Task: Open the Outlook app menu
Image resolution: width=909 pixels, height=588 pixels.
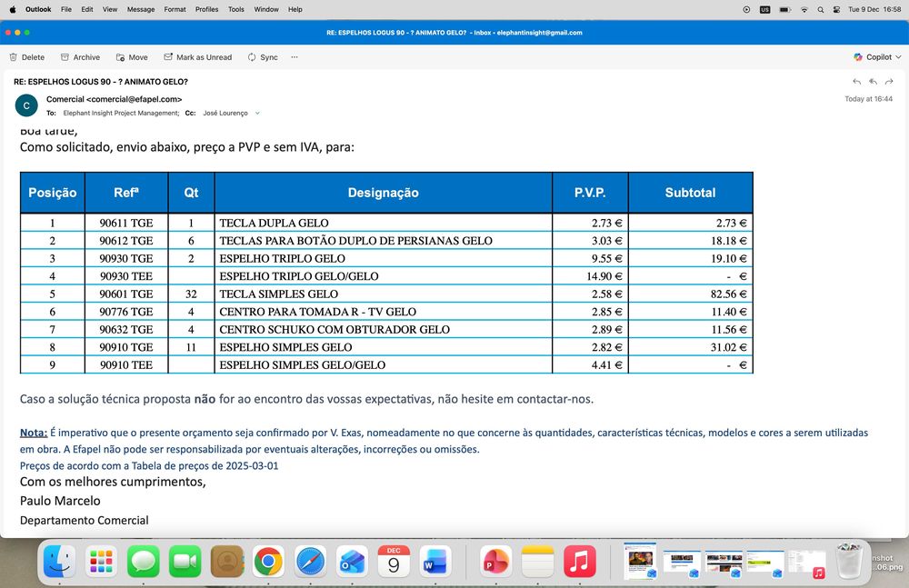Action: click(x=38, y=9)
